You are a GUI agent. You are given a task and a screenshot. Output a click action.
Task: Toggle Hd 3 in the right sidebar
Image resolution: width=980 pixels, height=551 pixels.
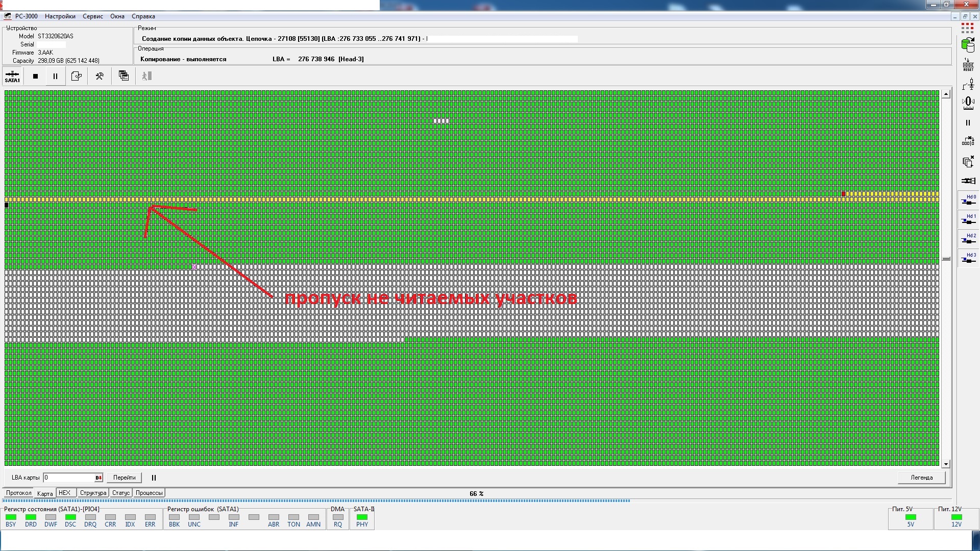point(968,258)
